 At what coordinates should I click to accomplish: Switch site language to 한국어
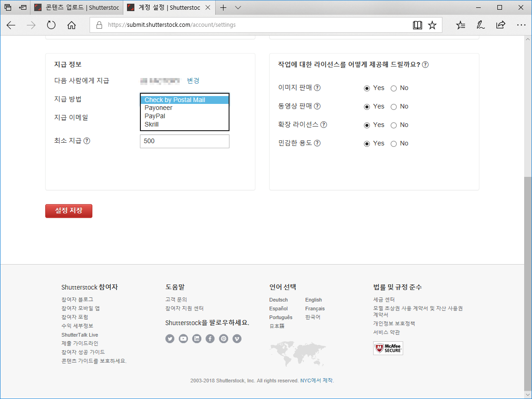tap(313, 317)
